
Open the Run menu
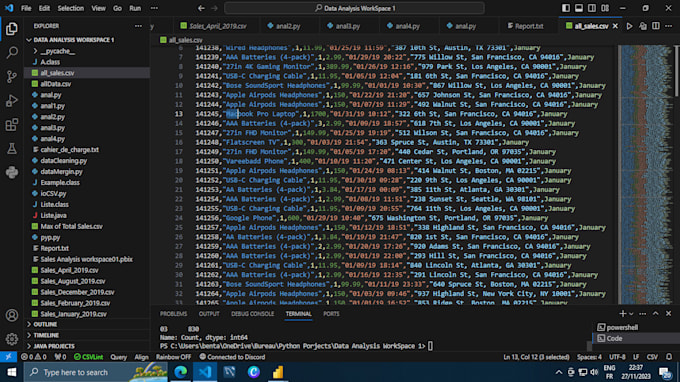(x=135, y=8)
